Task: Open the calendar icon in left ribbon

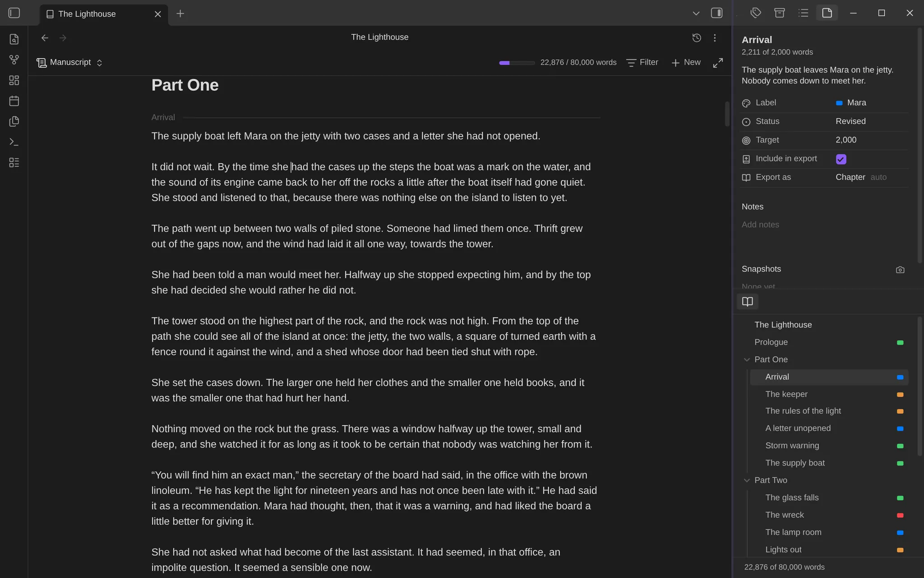Action: (14, 101)
